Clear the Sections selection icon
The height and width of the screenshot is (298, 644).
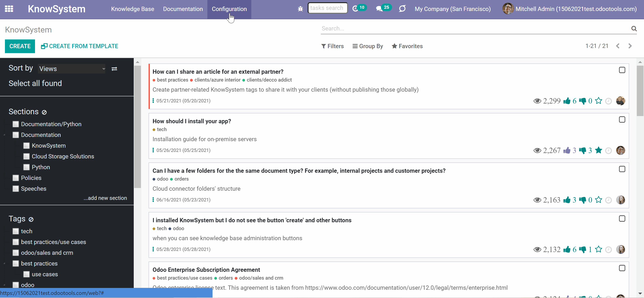[44, 112]
